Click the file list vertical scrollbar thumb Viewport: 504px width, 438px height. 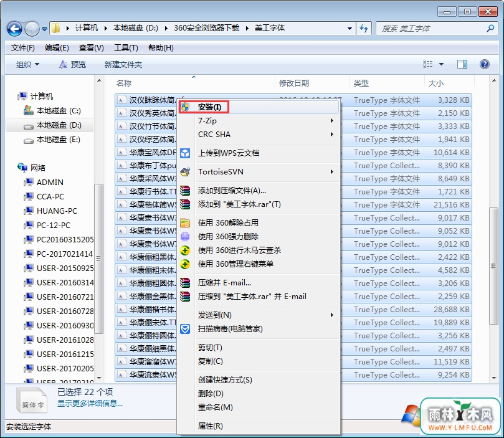point(493,266)
